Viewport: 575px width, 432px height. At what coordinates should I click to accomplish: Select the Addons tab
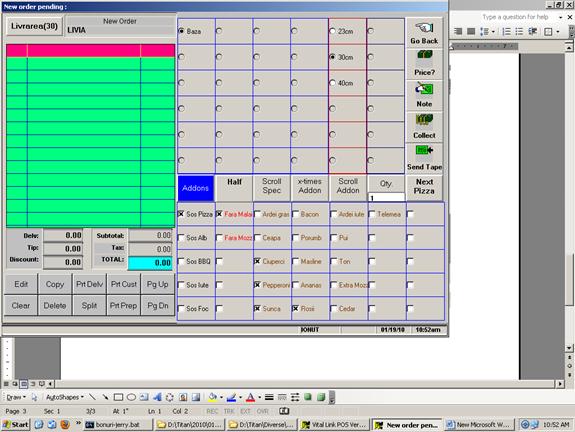(x=195, y=188)
